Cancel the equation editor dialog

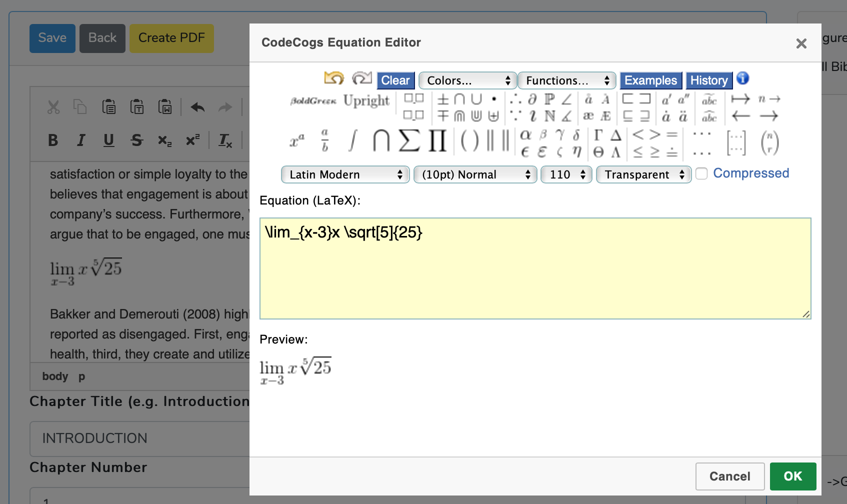[x=729, y=476]
